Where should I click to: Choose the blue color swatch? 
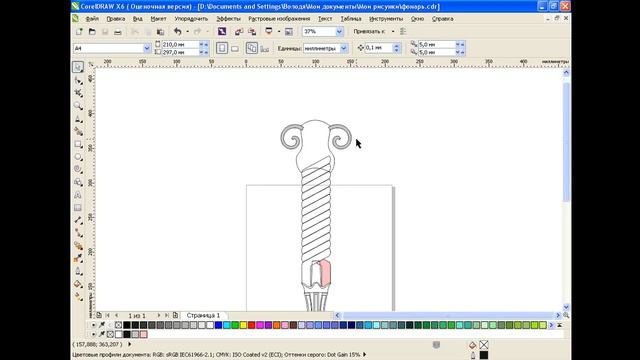pos(218,325)
